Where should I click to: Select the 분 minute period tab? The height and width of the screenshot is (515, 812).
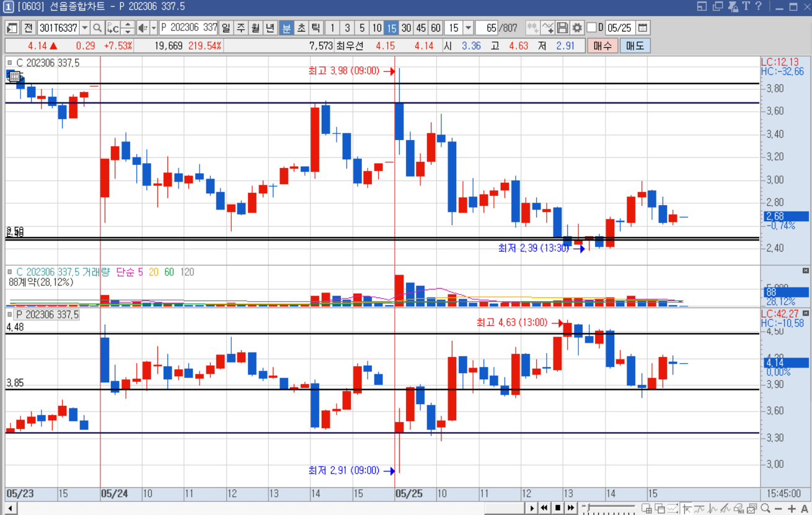click(x=286, y=28)
